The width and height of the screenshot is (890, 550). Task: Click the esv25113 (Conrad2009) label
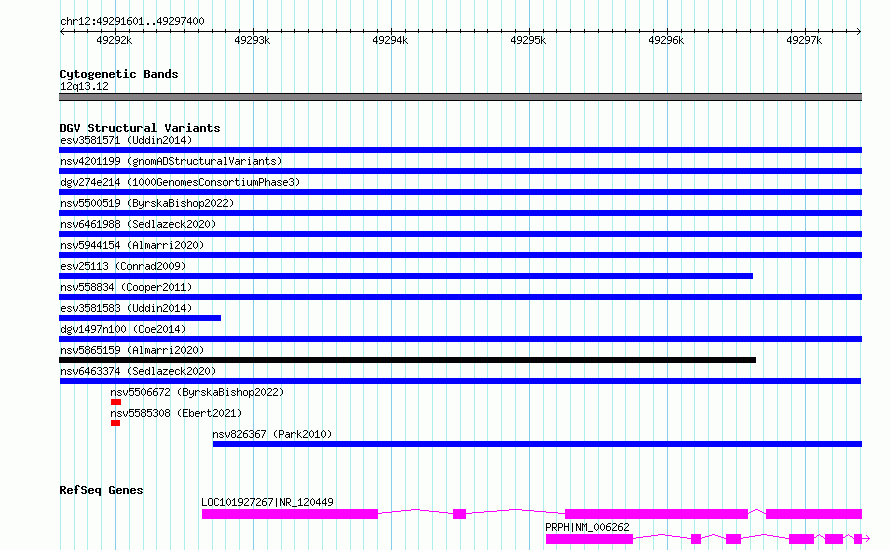click(x=123, y=266)
